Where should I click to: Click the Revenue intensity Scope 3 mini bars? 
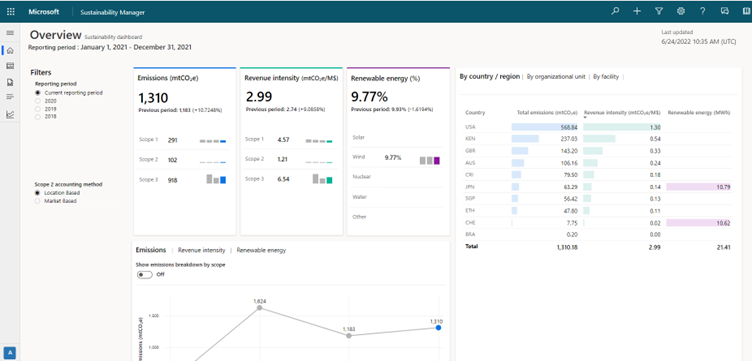tap(323, 179)
